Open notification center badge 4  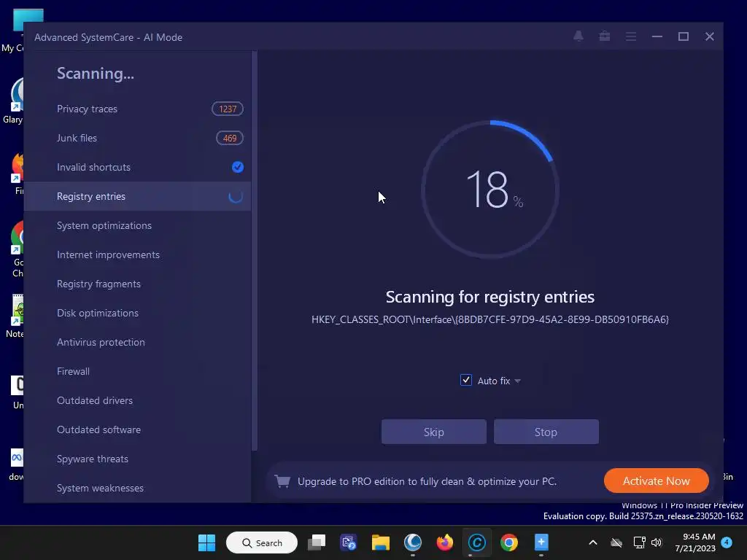pyautogui.click(x=727, y=542)
